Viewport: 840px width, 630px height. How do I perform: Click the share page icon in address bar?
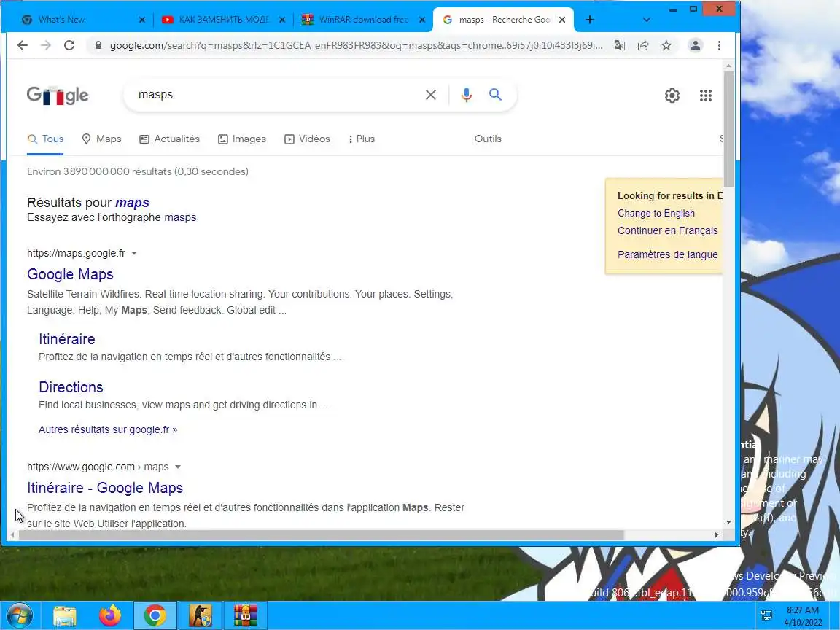pos(643,45)
